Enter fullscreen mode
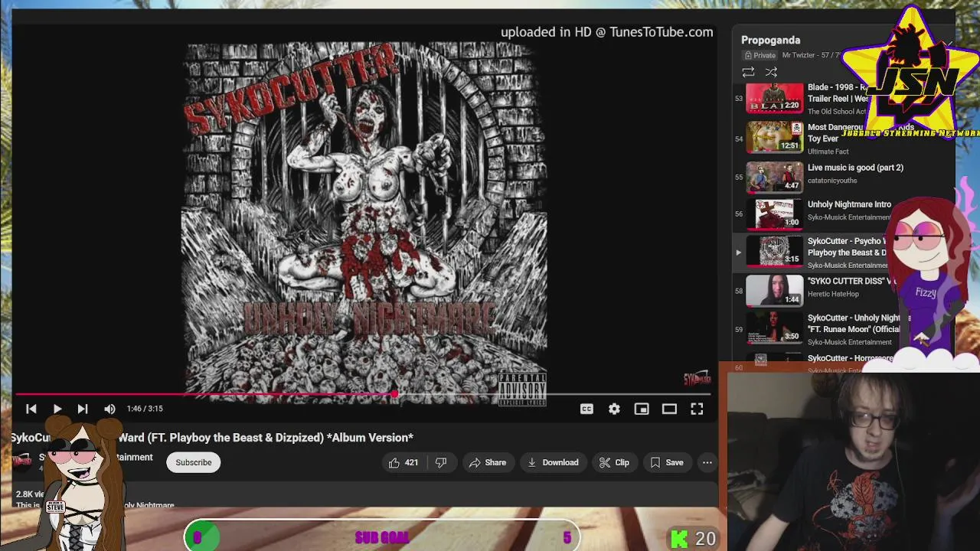This screenshot has height=551, width=980. pos(697,409)
